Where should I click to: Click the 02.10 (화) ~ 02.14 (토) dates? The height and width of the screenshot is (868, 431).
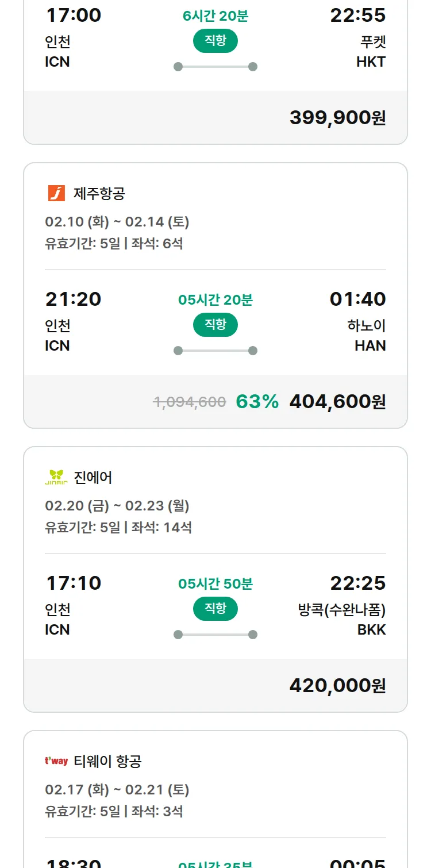click(117, 222)
